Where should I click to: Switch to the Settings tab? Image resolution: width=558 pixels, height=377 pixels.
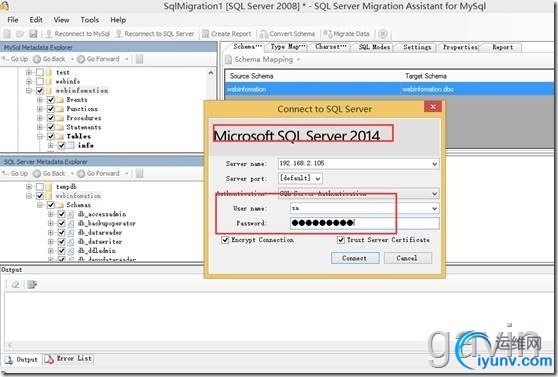tap(417, 47)
